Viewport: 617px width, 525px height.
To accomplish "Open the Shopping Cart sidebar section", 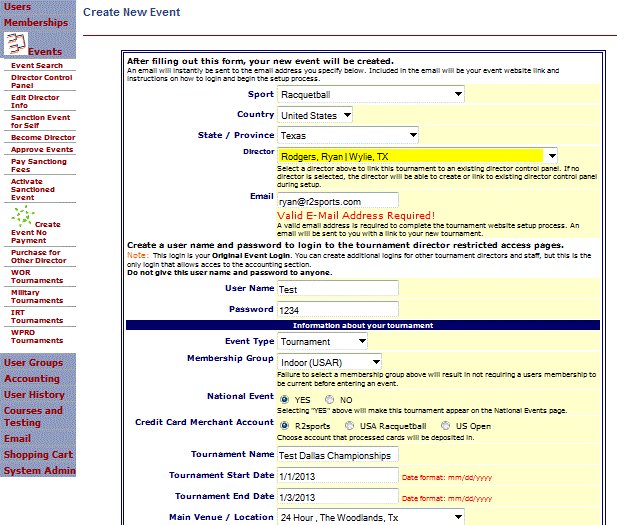I will 39,455.
